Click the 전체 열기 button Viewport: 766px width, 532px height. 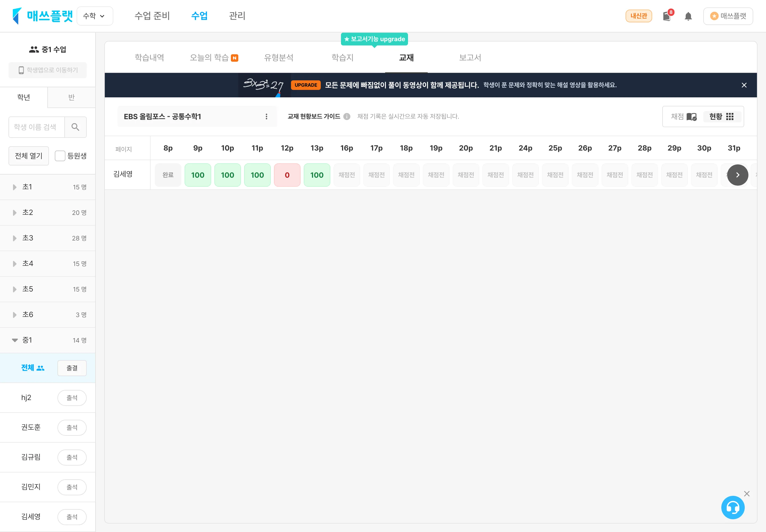pyautogui.click(x=29, y=156)
